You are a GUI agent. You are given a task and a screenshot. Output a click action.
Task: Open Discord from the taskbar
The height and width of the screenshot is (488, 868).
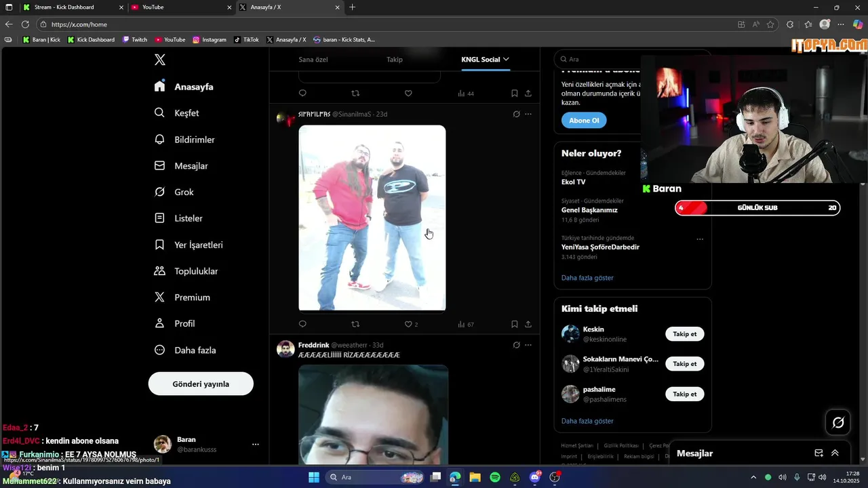coord(535,477)
